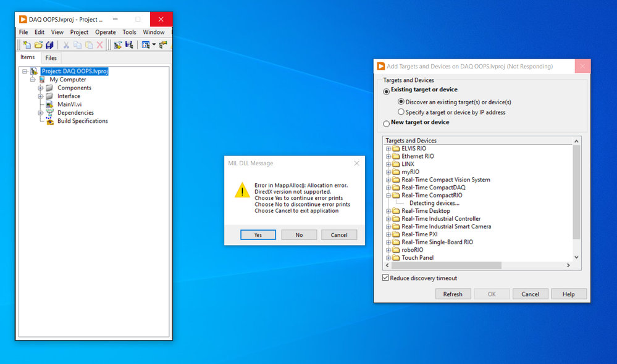Expand the Interface folder node
The image size is (617, 364).
41,96
